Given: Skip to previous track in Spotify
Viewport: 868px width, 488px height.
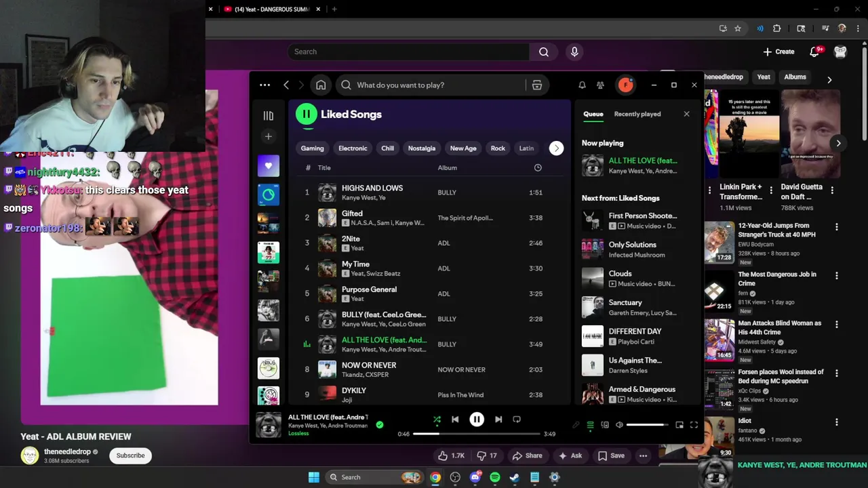Looking at the screenshot, I should click(455, 420).
